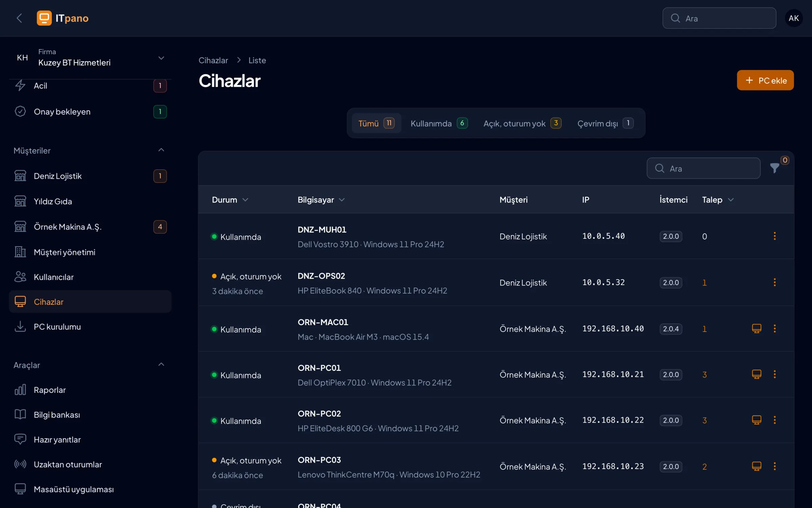Open the three-dot menu for ORN-MAC01

pyautogui.click(x=774, y=329)
